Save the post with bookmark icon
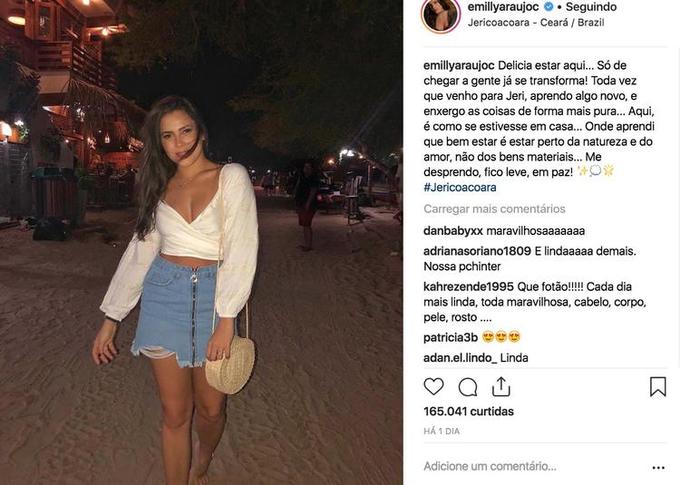The height and width of the screenshot is (485, 680). coord(657,386)
